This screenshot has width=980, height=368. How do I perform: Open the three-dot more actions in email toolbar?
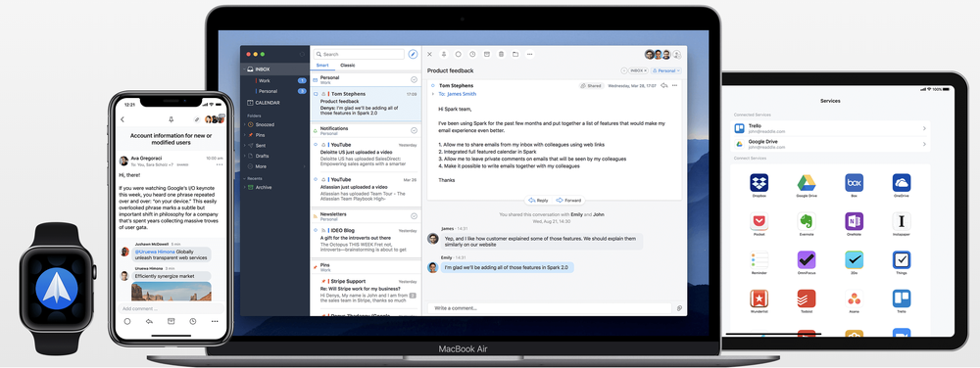coord(530,54)
